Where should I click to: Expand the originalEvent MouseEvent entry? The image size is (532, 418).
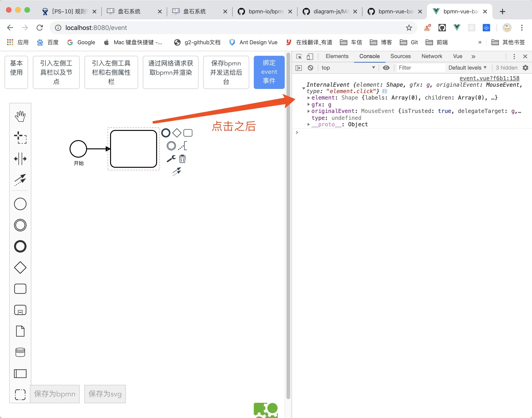pyautogui.click(x=309, y=111)
